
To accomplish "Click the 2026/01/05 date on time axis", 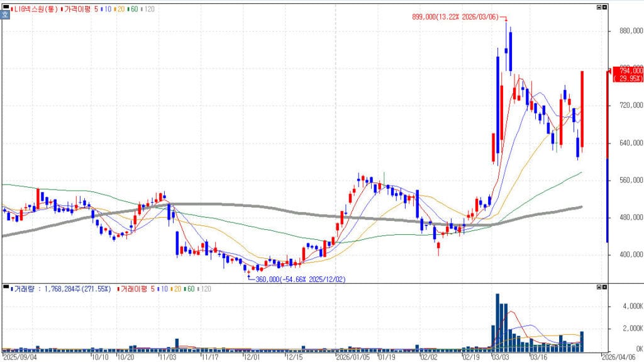I will pos(354,356).
